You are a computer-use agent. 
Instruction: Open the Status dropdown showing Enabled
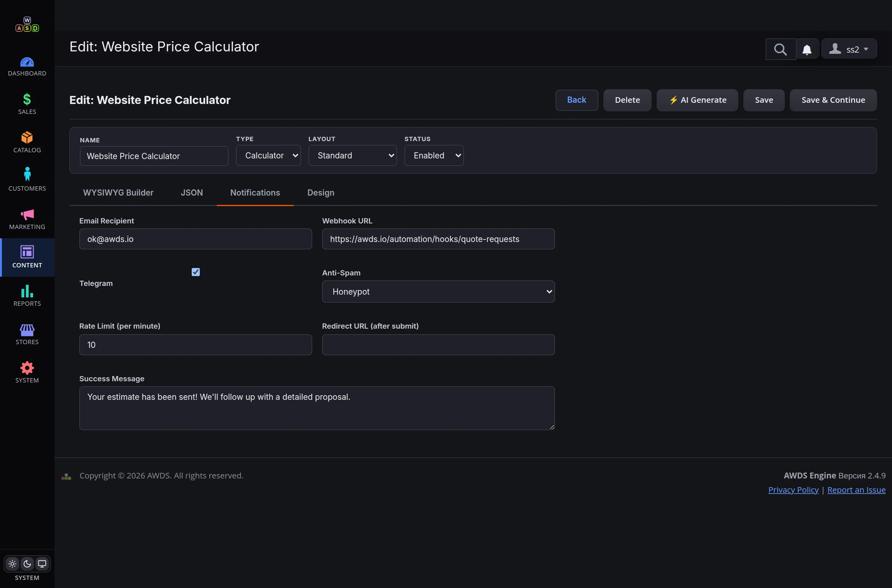(x=434, y=155)
